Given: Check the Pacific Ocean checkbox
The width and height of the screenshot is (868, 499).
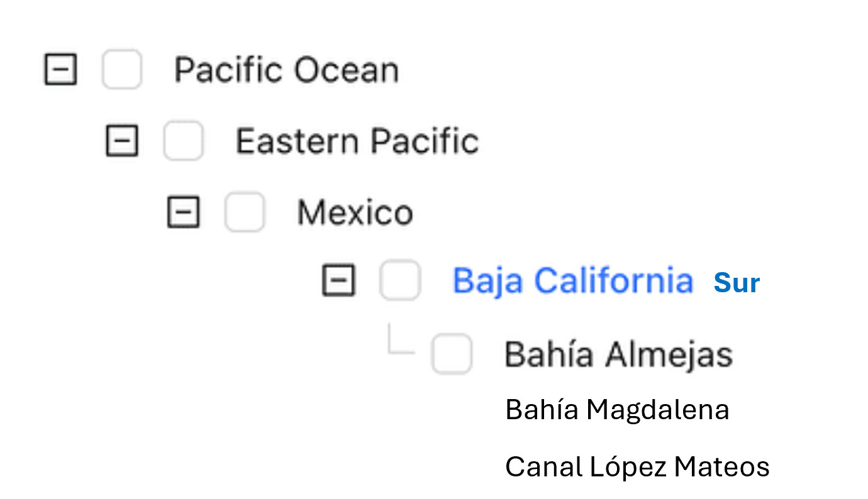Looking at the screenshot, I should pyautogui.click(x=121, y=69).
